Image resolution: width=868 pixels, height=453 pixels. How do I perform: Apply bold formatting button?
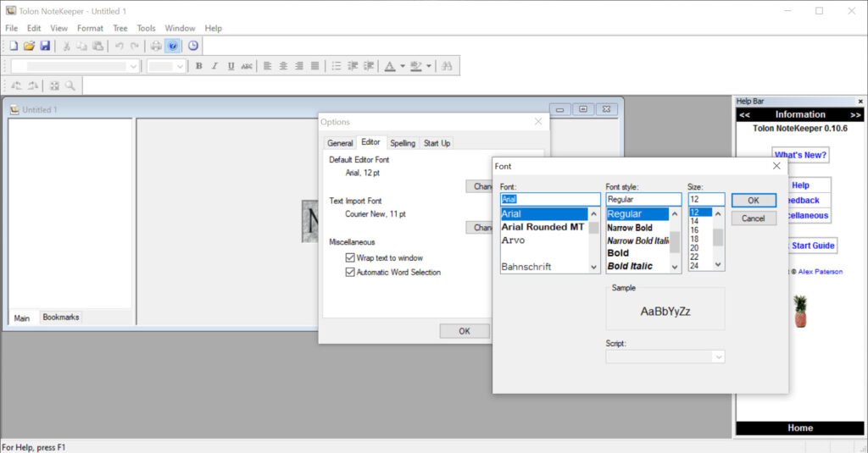198,66
